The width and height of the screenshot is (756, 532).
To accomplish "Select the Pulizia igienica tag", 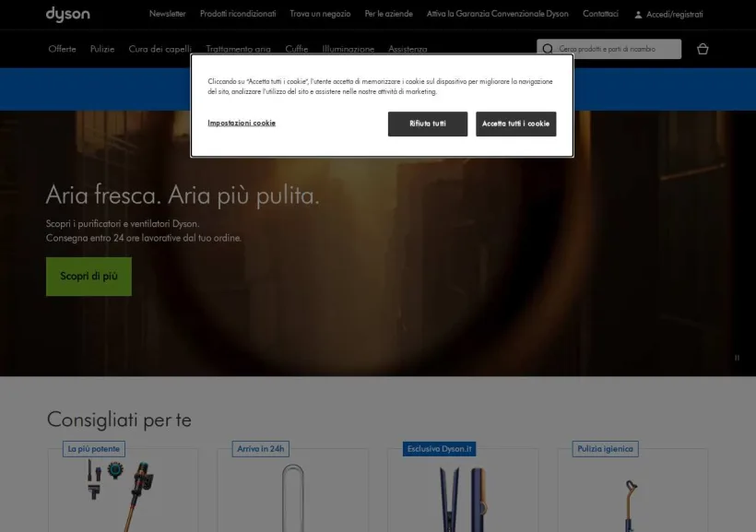I will click(x=605, y=449).
